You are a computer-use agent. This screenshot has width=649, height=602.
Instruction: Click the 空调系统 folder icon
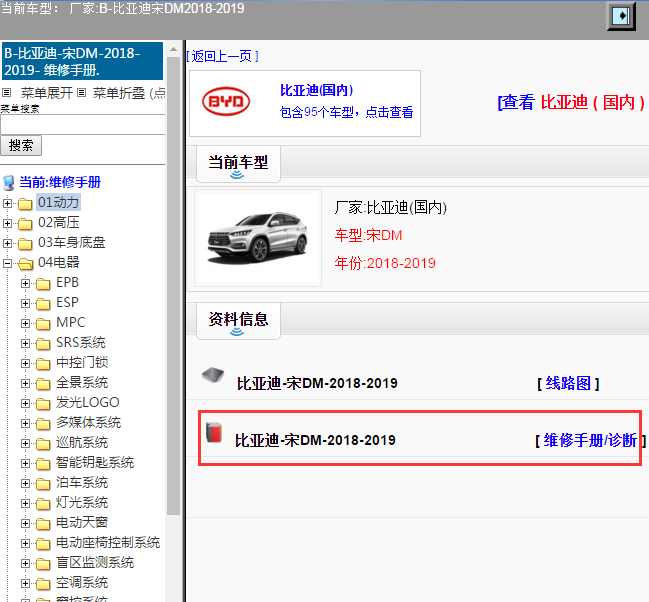point(43,583)
